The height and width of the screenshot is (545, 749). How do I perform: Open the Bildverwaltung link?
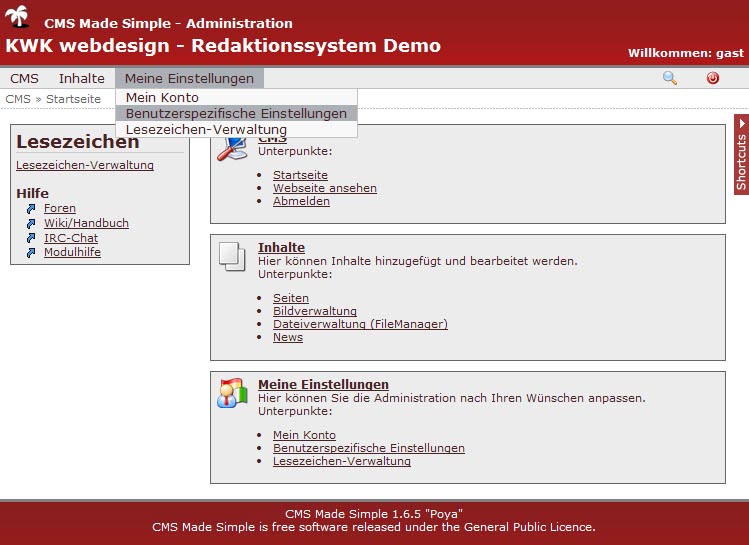click(x=315, y=311)
